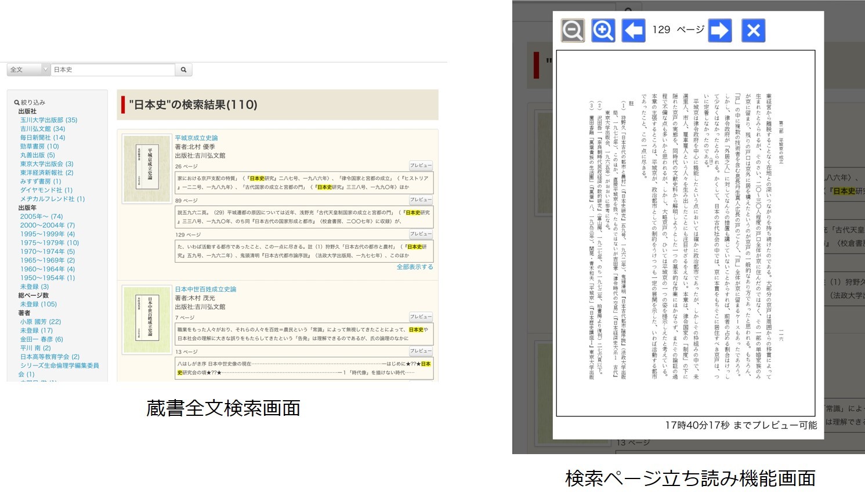Filter by author 日本高等教育学会 (2)

50,357
